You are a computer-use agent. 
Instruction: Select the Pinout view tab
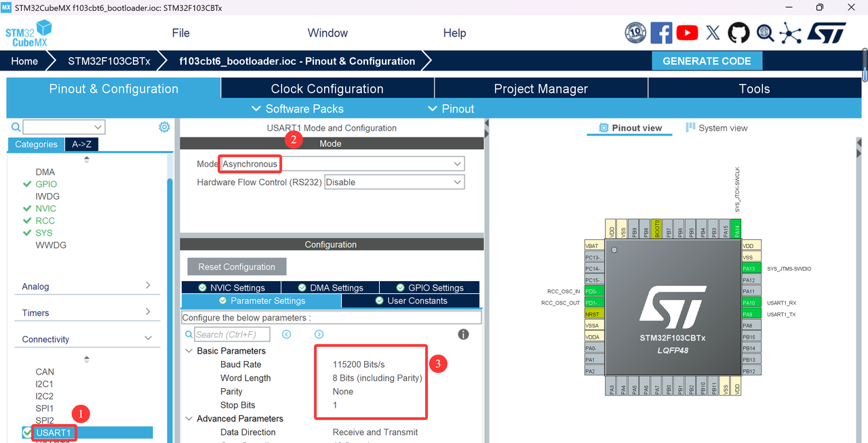[x=630, y=127]
